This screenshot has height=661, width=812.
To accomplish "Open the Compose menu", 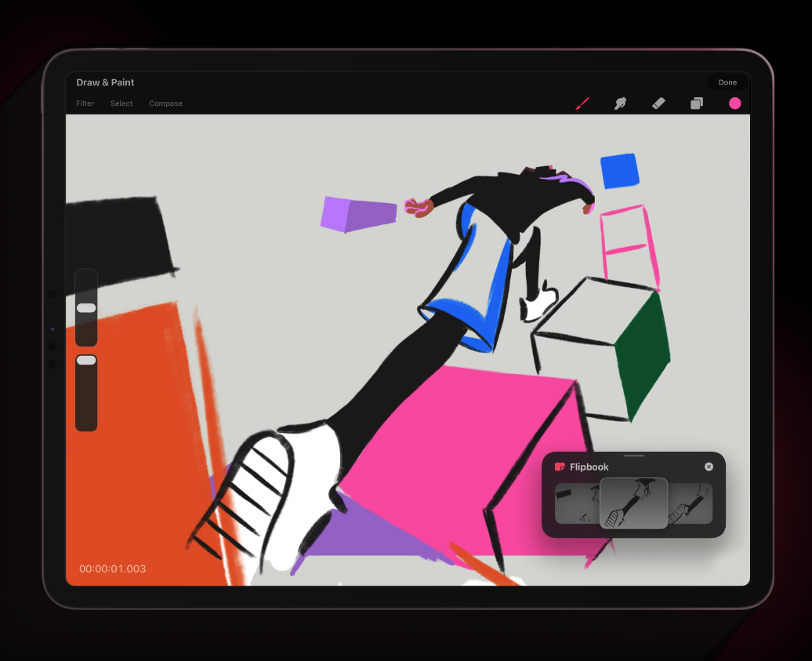I will click(x=165, y=104).
